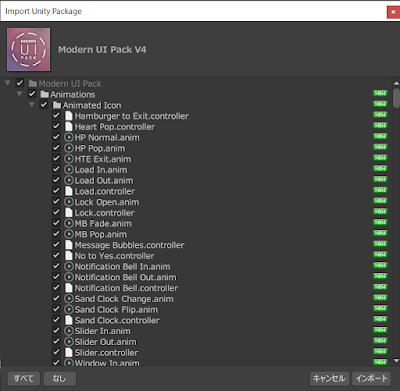Image resolution: width=400 pixels, height=391 pixels.
Task: Select the No to Yes.controller item
Action: tap(114, 256)
